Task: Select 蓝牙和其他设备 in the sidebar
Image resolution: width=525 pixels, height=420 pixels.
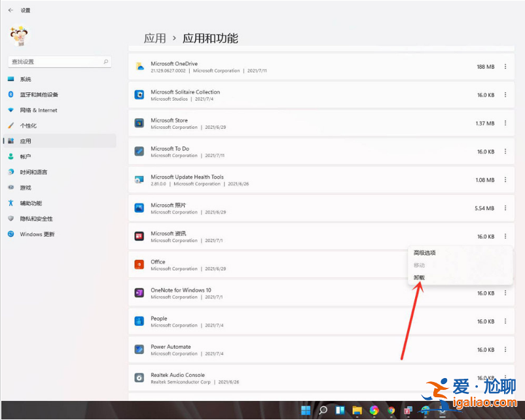Action: (x=39, y=94)
